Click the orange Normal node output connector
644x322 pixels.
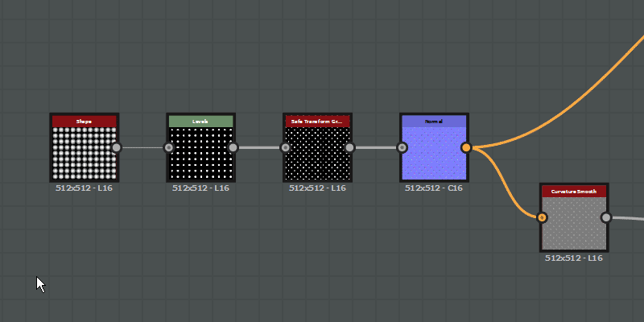pos(466,147)
